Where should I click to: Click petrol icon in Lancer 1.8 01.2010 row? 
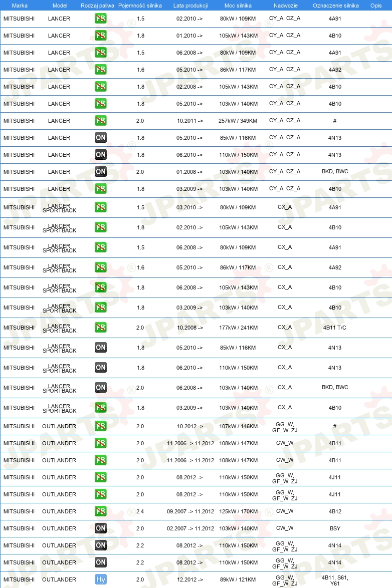[100, 36]
